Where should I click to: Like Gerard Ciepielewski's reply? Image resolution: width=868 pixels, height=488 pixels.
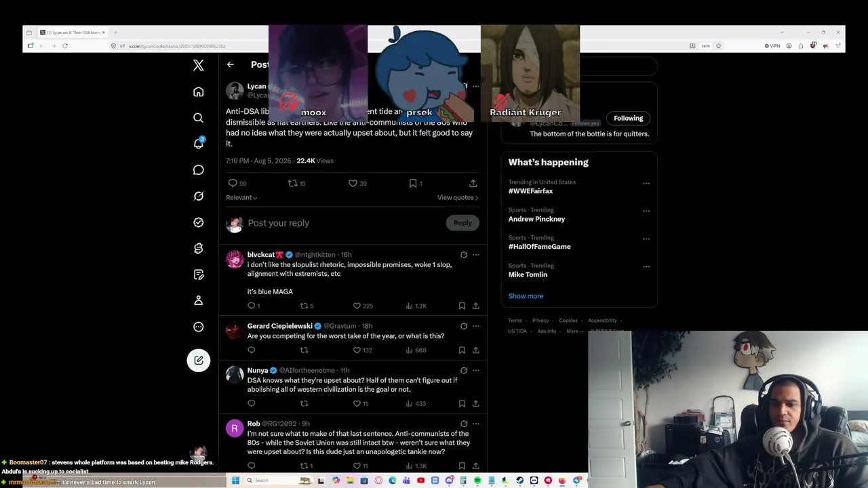(363, 350)
